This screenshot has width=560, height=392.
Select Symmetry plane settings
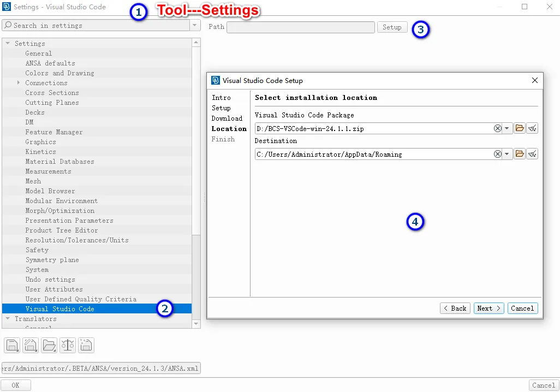tap(52, 260)
